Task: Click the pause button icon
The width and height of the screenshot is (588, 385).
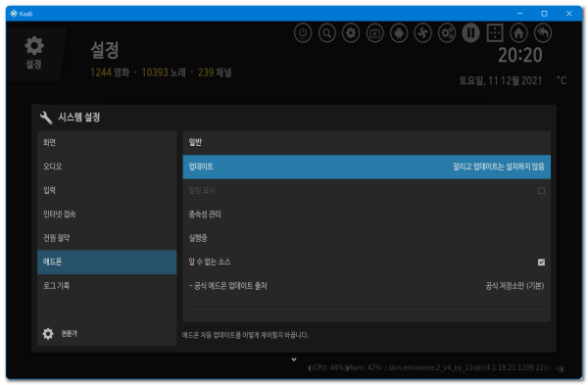Action: pyautogui.click(x=471, y=33)
